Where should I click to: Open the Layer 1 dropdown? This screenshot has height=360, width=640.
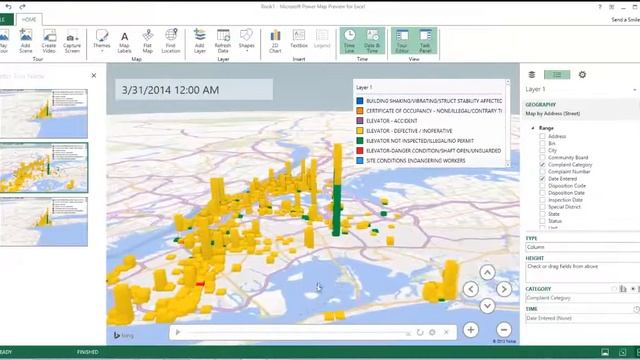(x=634, y=89)
